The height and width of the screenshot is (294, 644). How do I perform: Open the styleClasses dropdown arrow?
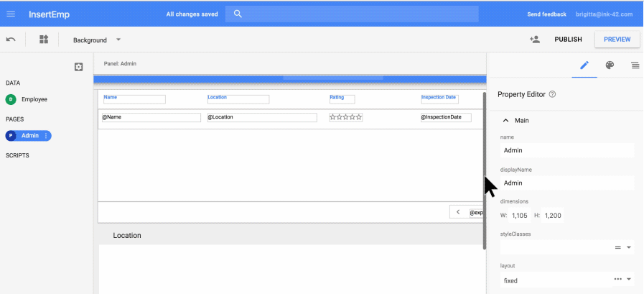pos(628,247)
